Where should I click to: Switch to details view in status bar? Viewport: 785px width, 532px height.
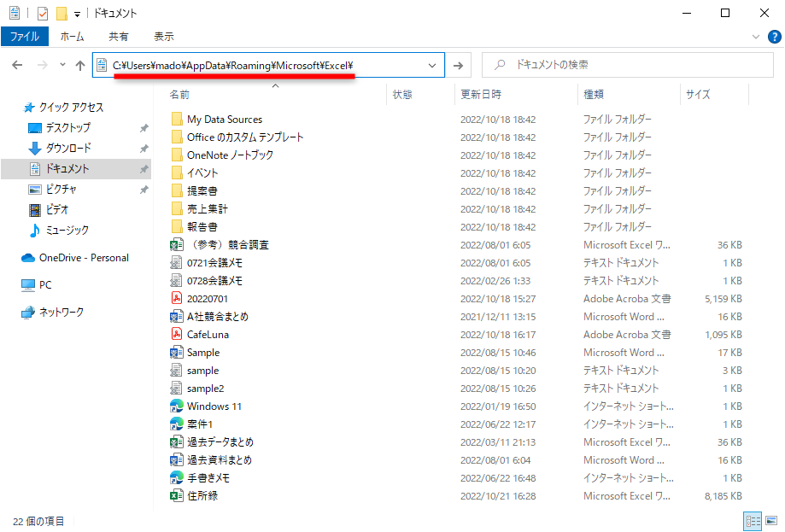(x=753, y=522)
